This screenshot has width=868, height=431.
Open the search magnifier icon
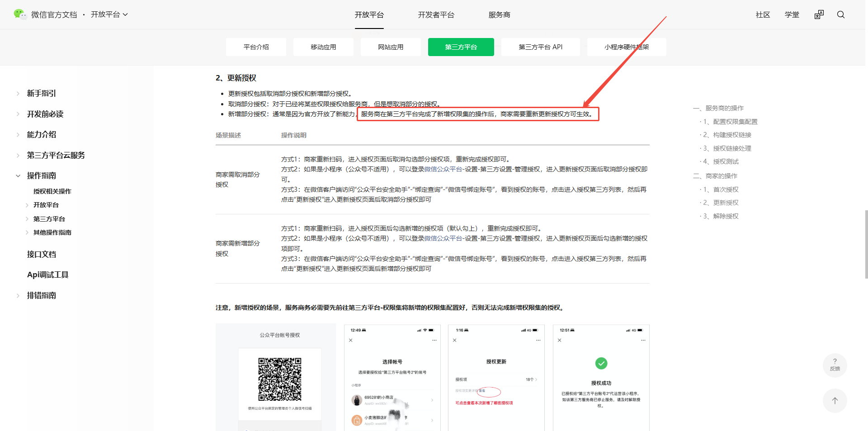(841, 14)
